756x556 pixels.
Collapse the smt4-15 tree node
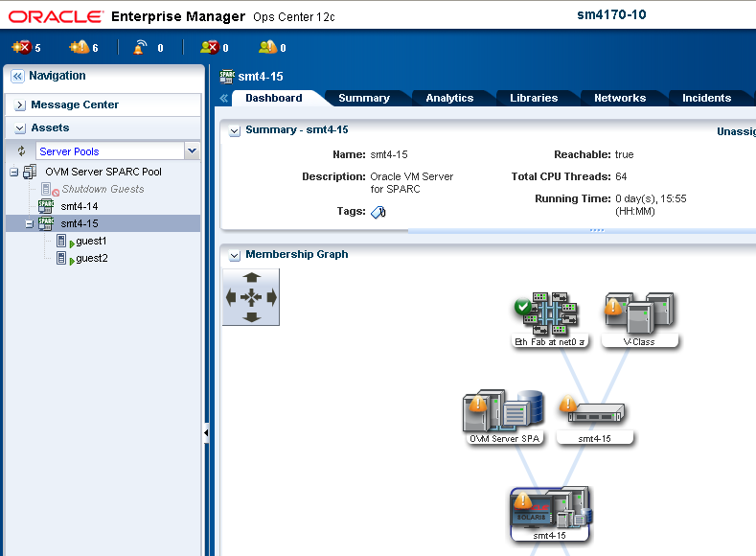(x=30, y=223)
